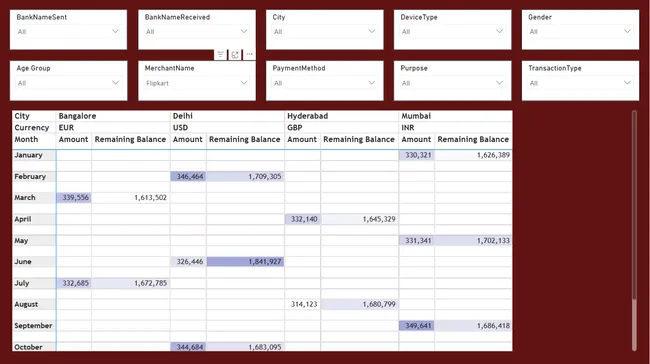Select the 1,683,095 balance cell
The image size is (650, 364).
coord(245,347)
